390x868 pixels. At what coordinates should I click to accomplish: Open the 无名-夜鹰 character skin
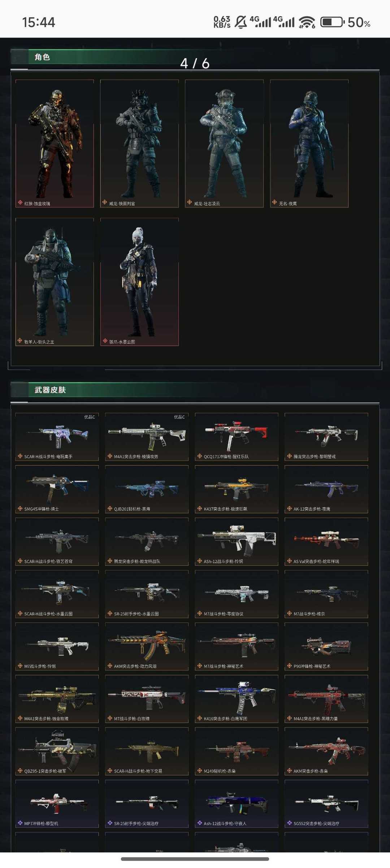[x=309, y=143]
